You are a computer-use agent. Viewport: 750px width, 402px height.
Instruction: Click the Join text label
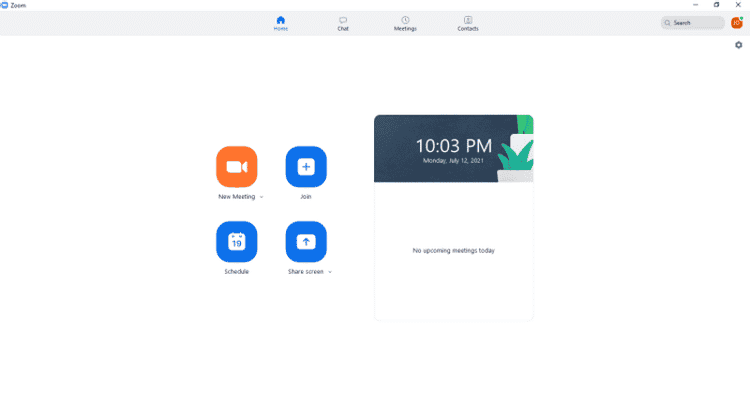[306, 197]
